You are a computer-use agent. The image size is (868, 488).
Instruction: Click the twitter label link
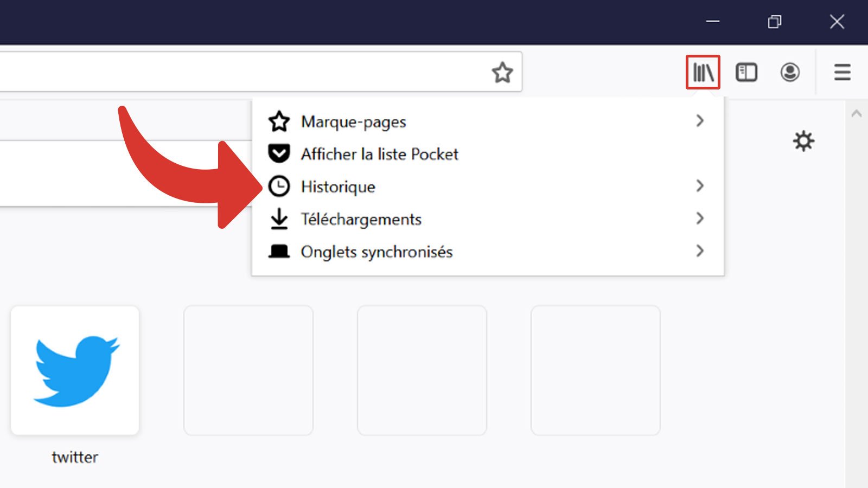(x=75, y=457)
